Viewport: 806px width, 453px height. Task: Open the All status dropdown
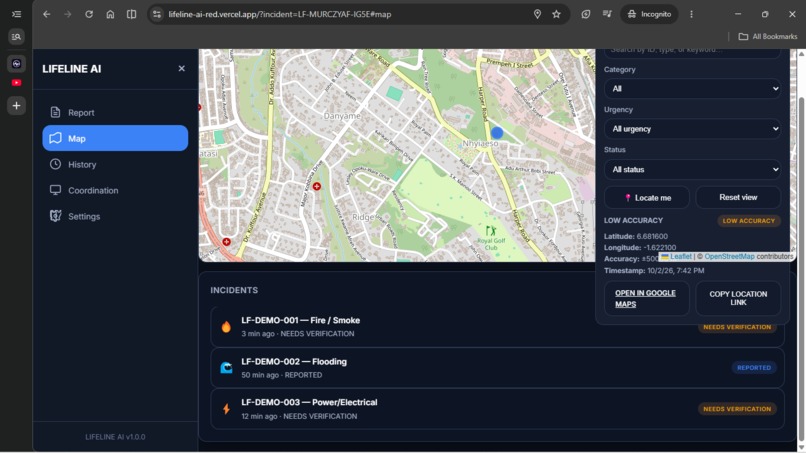pos(692,169)
